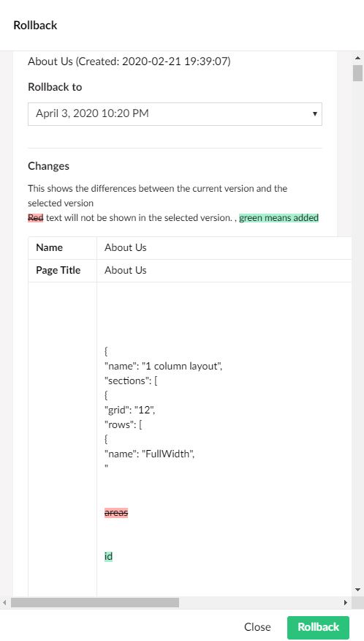Click the vertical scrollbar down arrow
Image resolution: width=364 pixels, height=641 pixels.
click(358, 590)
